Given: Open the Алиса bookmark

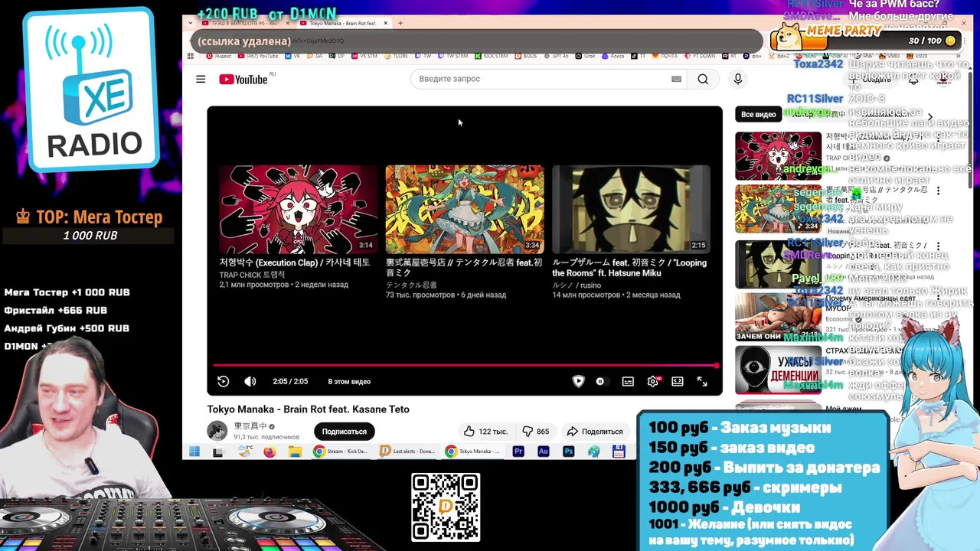Looking at the screenshot, I should click(x=612, y=56).
